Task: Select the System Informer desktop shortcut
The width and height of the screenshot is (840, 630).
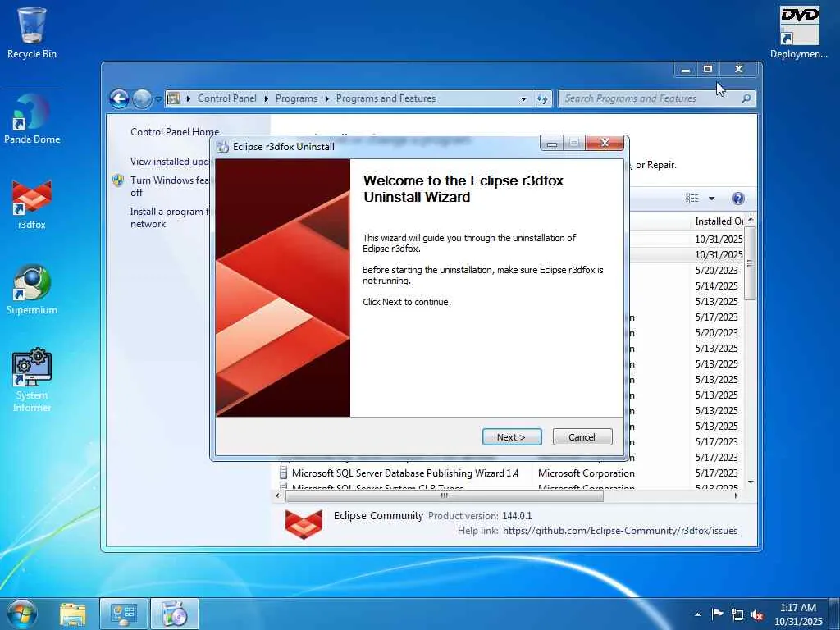Action: pos(32,381)
